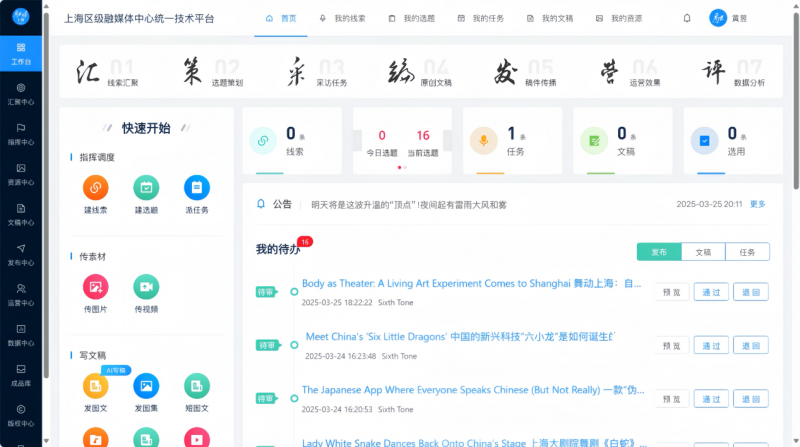Click the 传视频 upload icon
The width and height of the screenshot is (800, 447).
pyautogui.click(x=146, y=287)
